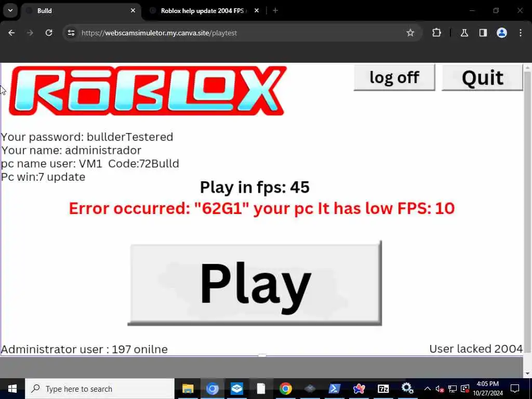Image resolution: width=532 pixels, height=399 pixels.
Task: Click the Windows search box
Action: click(100, 389)
